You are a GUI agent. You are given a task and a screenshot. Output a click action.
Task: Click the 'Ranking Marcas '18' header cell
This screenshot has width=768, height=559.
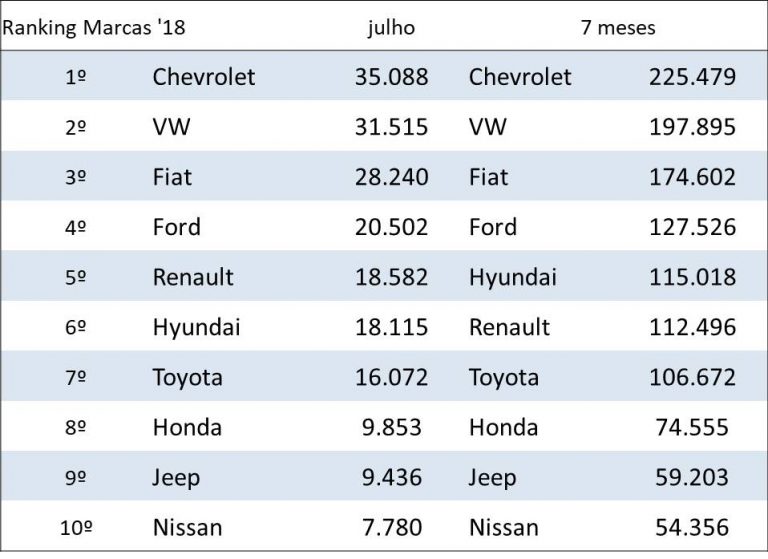pos(94,27)
